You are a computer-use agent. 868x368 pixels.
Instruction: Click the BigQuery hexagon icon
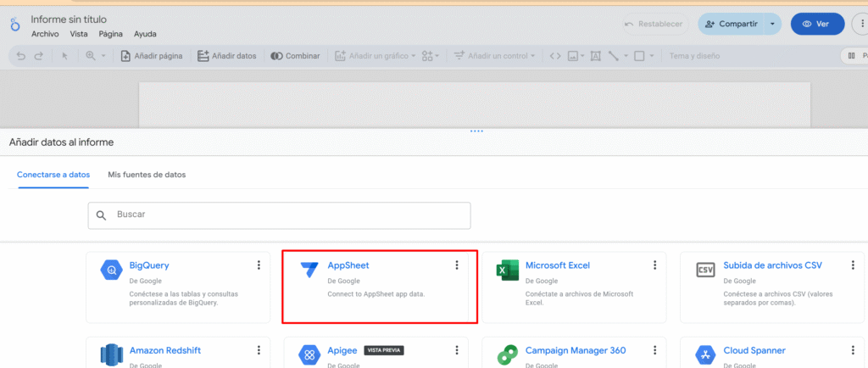pyautogui.click(x=111, y=270)
